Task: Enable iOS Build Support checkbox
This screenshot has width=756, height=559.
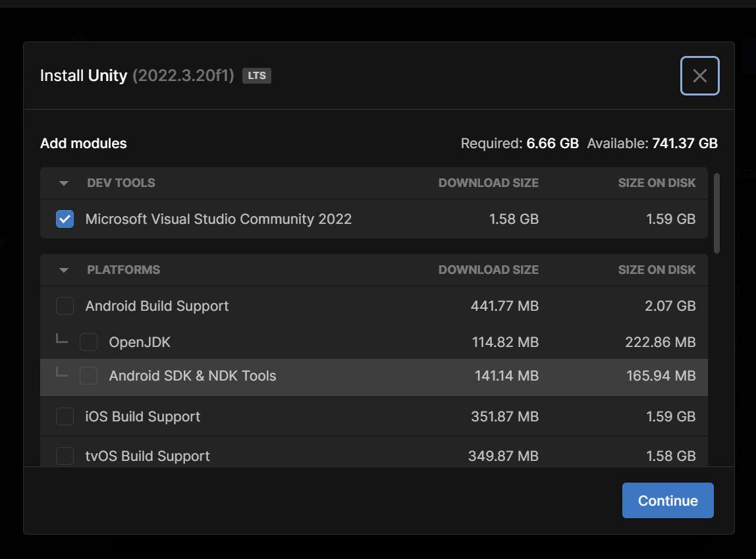Action: click(65, 416)
